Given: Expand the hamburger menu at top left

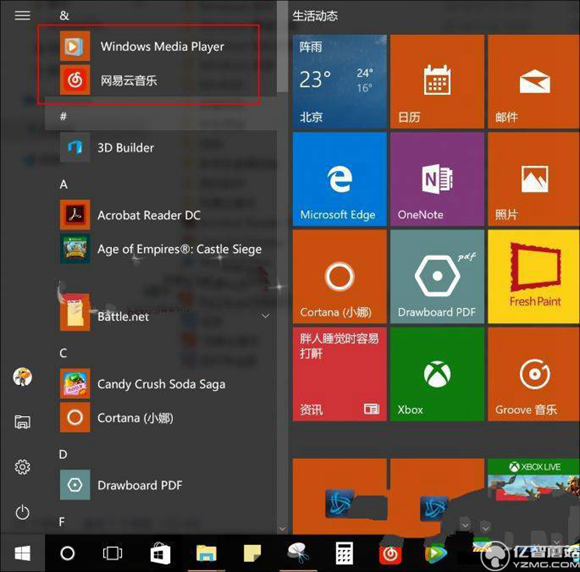Looking at the screenshot, I should [x=22, y=16].
